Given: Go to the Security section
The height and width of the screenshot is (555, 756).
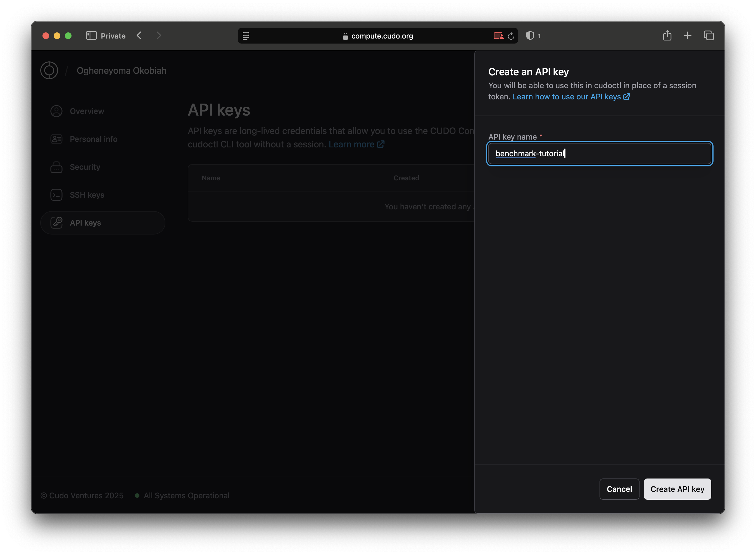Looking at the screenshot, I should pyautogui.click(x=103, y=167).
